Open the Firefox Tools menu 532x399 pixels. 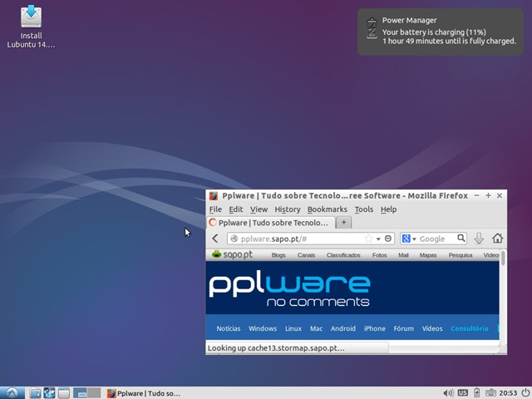[364, 209]
